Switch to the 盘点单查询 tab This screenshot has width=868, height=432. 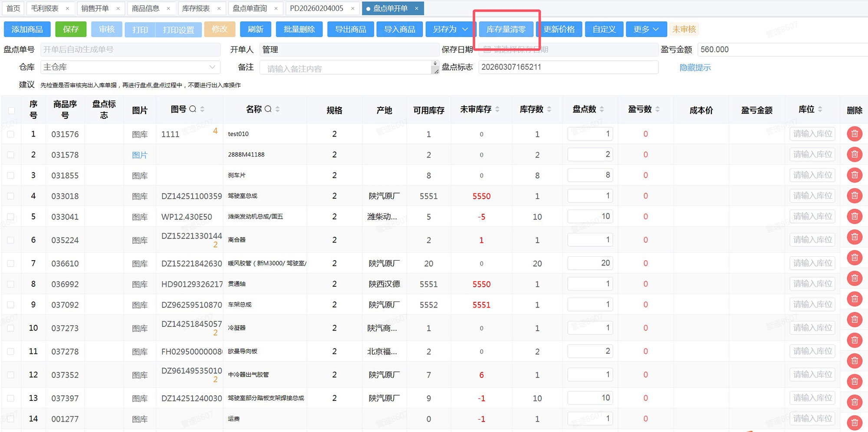click(251, 8)
